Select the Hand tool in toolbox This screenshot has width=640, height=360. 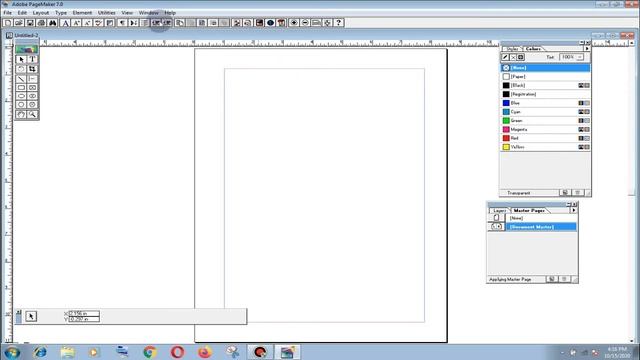pyautogui.click(x=21, y=115)
